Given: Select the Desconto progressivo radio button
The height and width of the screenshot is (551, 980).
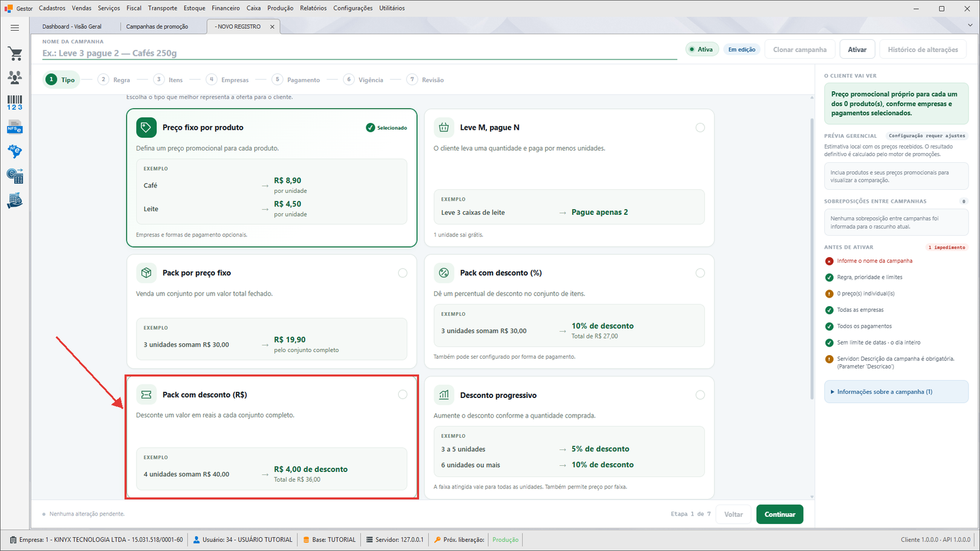Looking at the screenshot, I should tap(700, 395).
